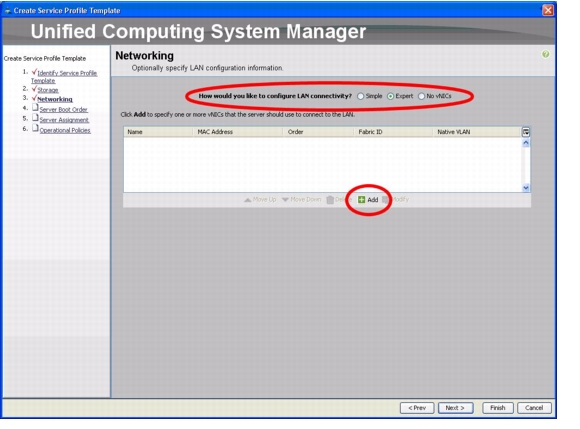
Task: Click the Server Boot Order page icon
Action: tap(35, 108)
